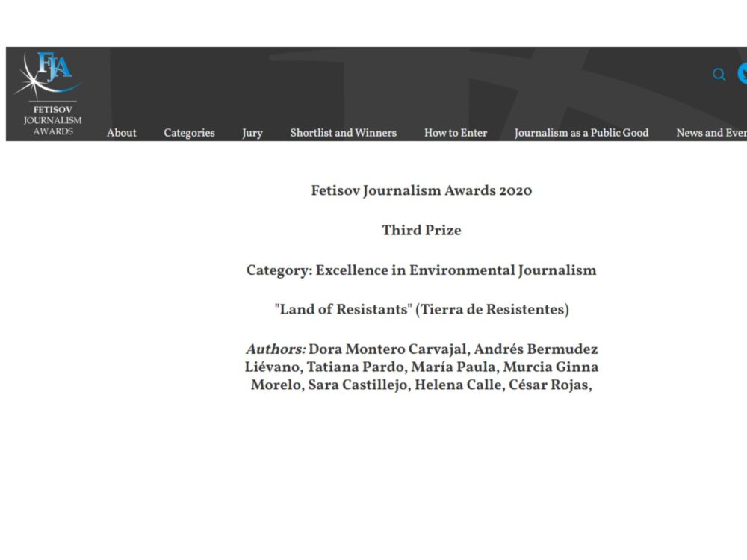This screenshot has width=747, height=560.
Task: Click the "Land of Resistants" title
Action: coord(343,309)
